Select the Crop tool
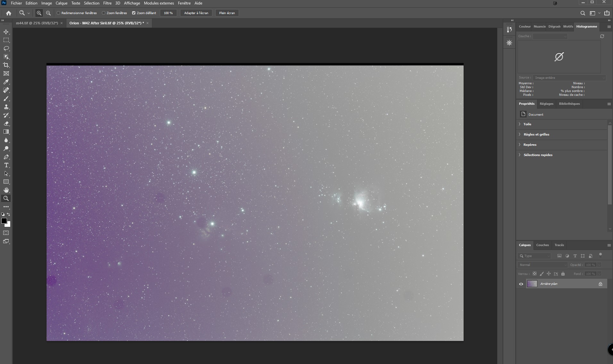 6,65
